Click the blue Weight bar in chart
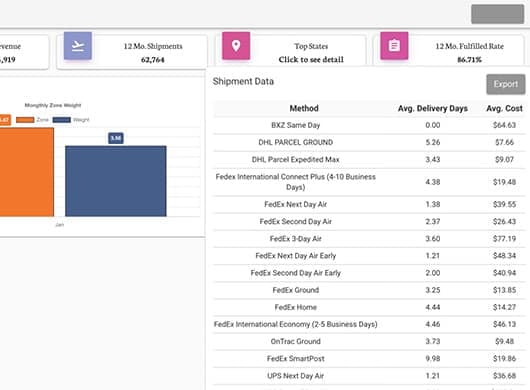Screen dimensions: 530x390 tap(116, 181)
